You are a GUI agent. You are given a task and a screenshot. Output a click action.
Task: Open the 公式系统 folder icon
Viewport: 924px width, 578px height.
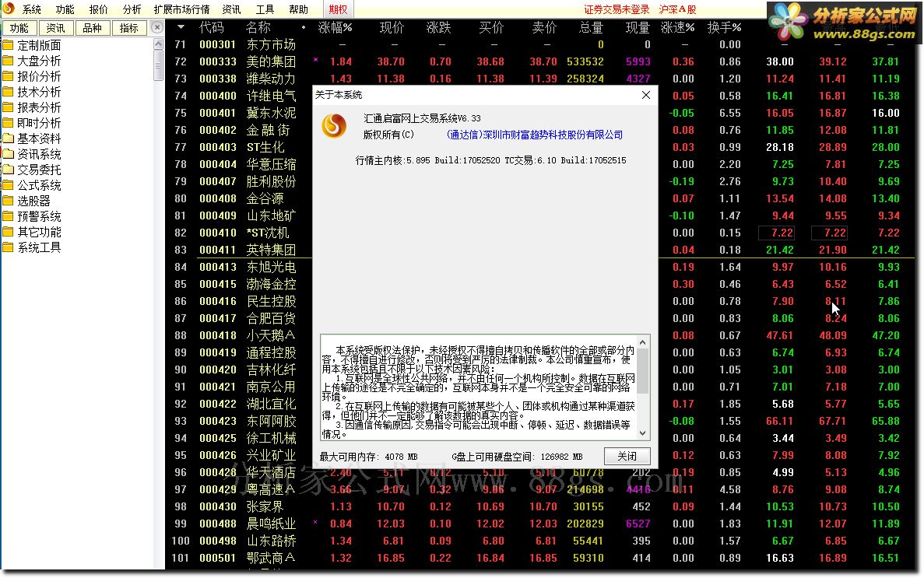pos(8,185)
